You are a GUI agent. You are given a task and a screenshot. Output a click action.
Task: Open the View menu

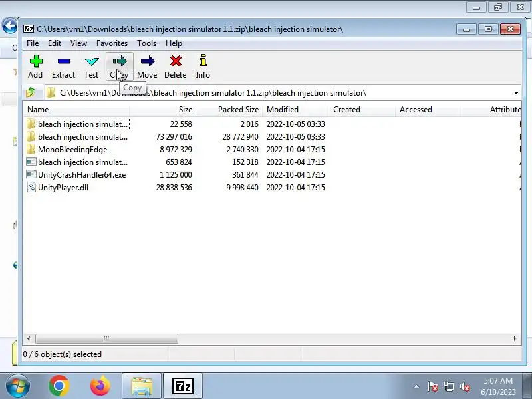coord(78,43)
